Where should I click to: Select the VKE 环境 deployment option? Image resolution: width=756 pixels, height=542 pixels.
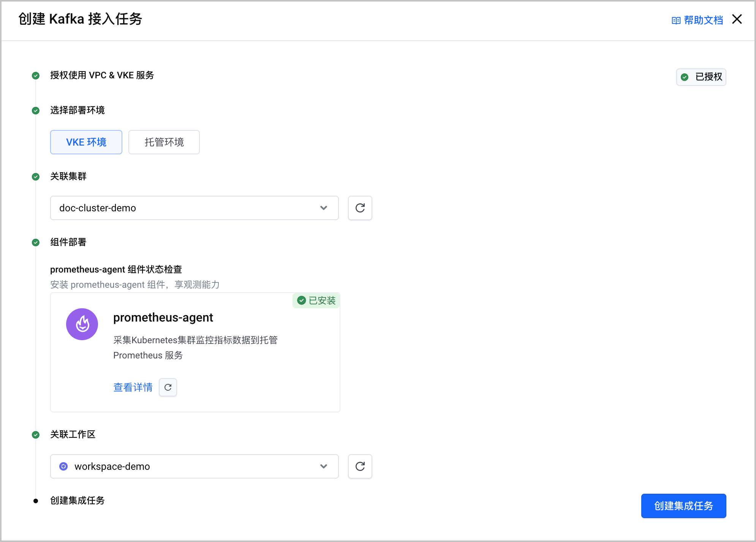point(86,142)
